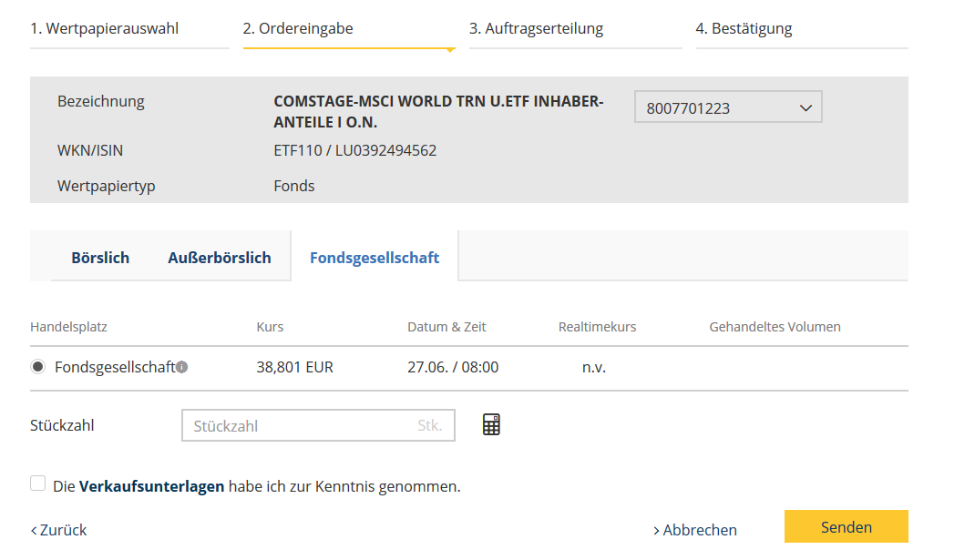Click the COMSTAGE-MSCI WORLD fund name

(x=438, y=112)
